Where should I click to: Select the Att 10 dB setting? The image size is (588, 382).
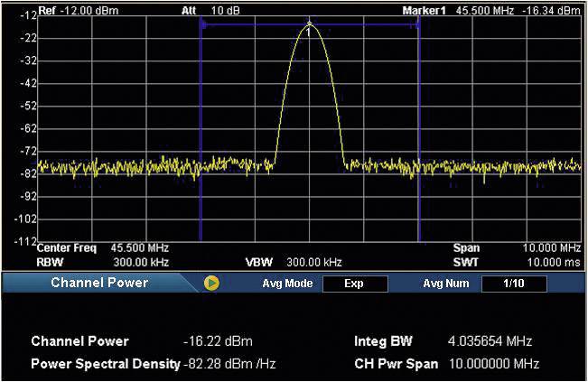(x=220, y=10)
